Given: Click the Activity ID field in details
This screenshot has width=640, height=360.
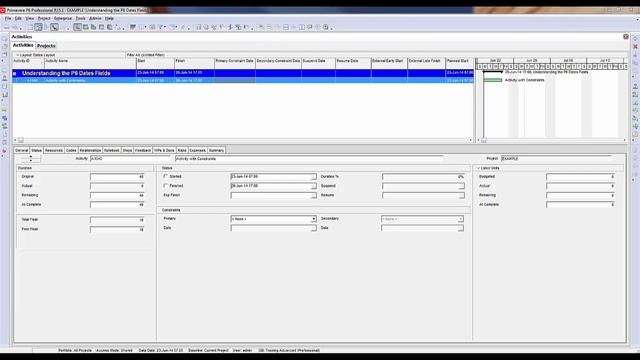Looking at the screenshot, I should tap(130, 158).
